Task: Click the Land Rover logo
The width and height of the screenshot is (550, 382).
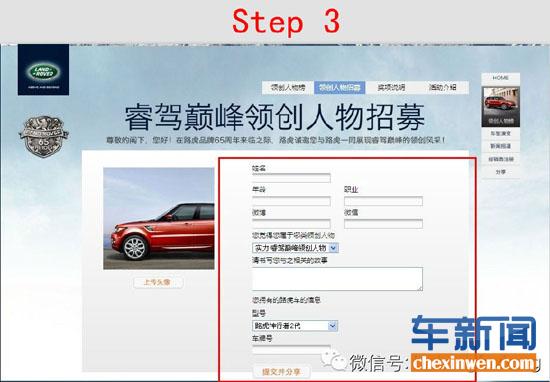Action: [x=43, y=70]
